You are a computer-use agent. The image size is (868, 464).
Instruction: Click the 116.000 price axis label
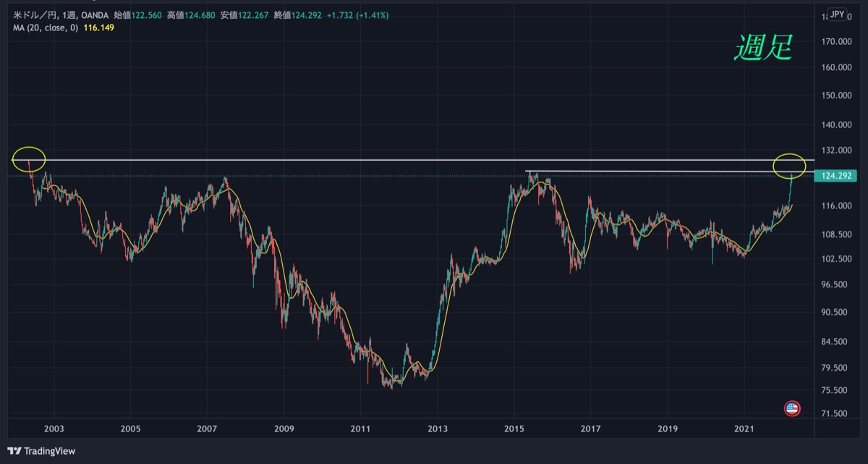click(x=837, y=206)
